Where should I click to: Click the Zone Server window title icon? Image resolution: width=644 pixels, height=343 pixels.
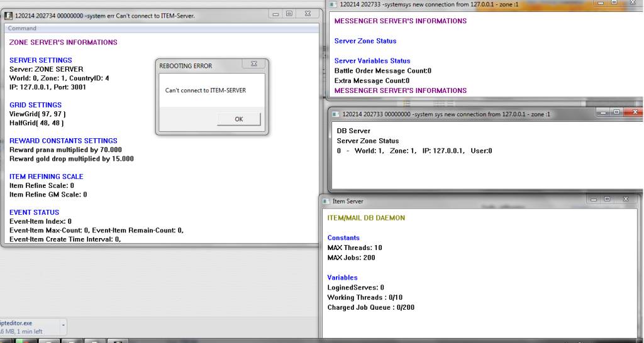click(x=9, y=15)
